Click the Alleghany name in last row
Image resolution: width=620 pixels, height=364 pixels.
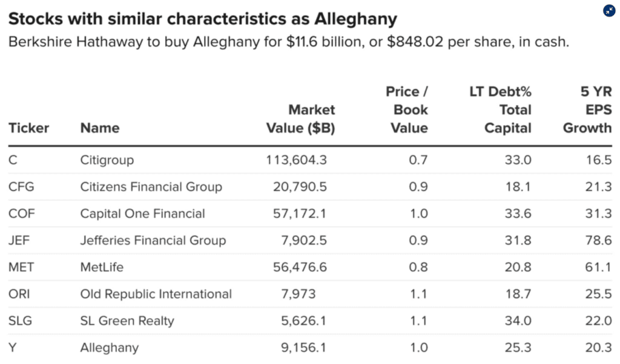coord(109,348)
